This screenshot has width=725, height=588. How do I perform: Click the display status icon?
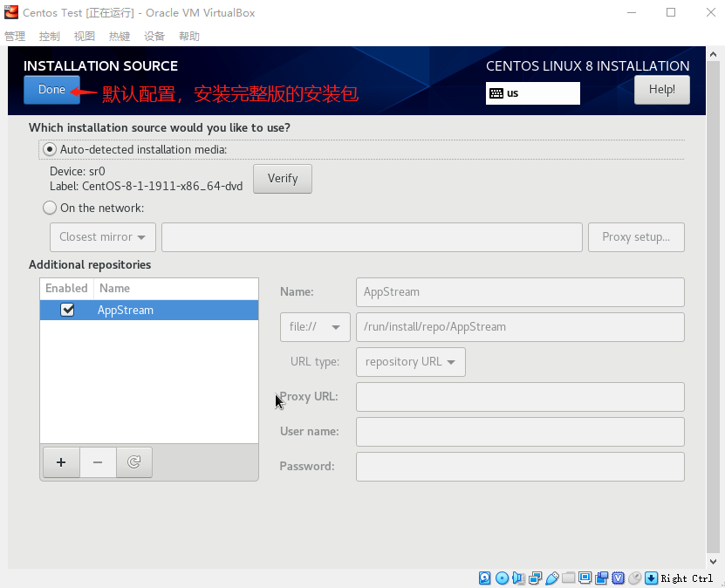coord(585,578)
